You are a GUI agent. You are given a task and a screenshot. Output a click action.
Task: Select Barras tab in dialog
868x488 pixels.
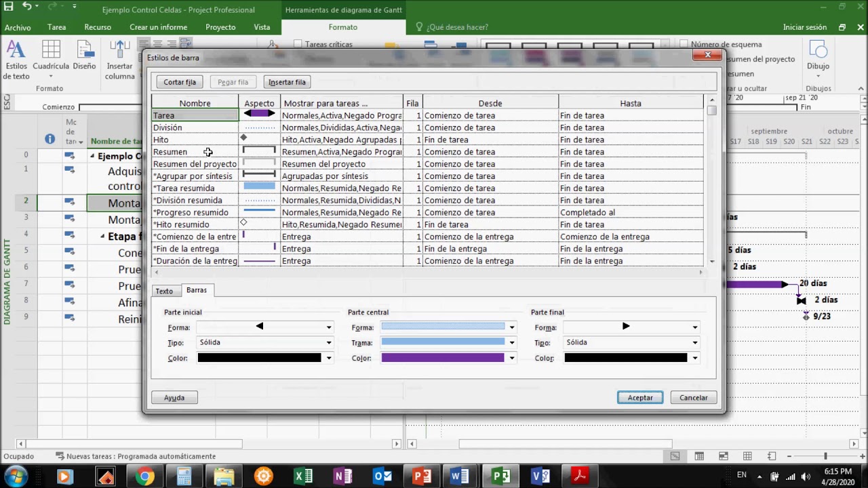coord(197,290)
